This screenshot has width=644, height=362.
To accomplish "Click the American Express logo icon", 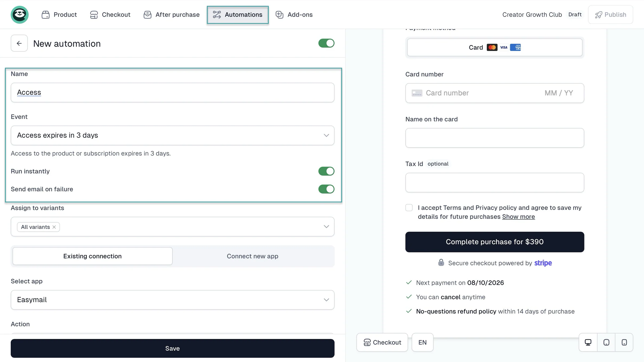I will click(x=515, y=47).
